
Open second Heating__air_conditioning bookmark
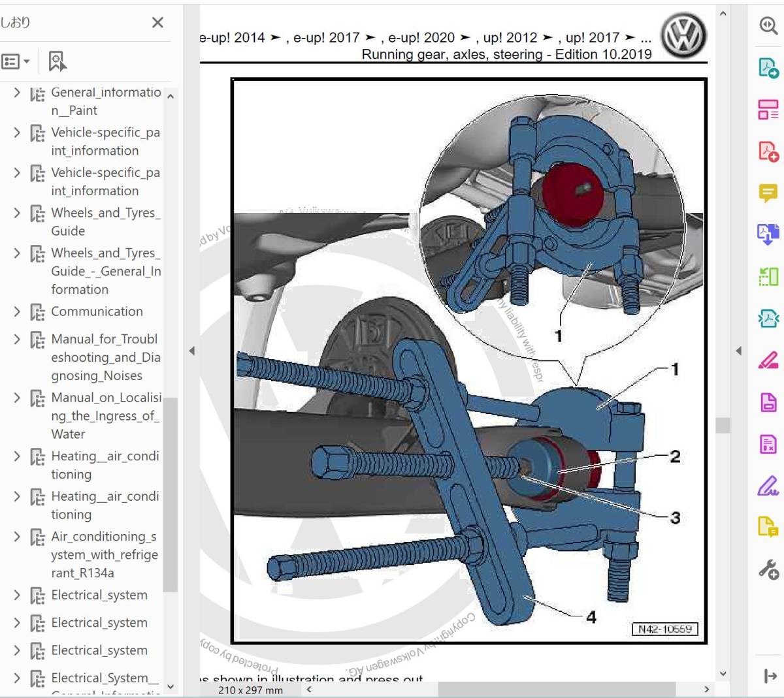pyautogui.click(x=105, y=505)
